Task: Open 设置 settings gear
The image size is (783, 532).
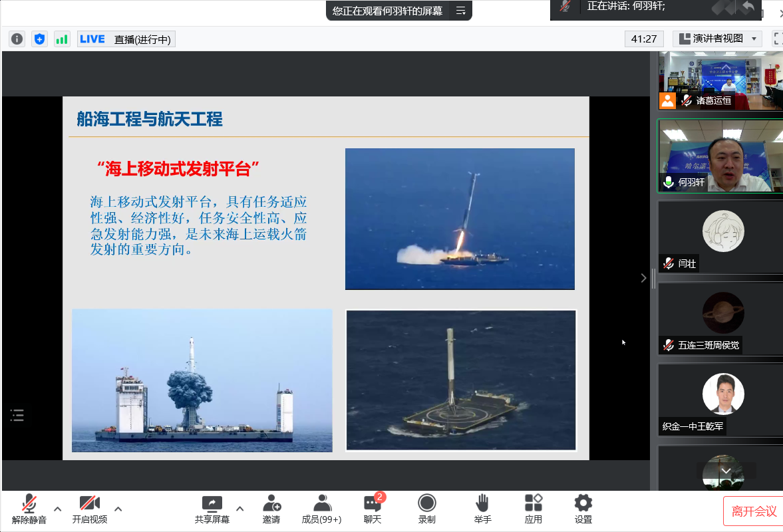Action: (x=583, y=509)
